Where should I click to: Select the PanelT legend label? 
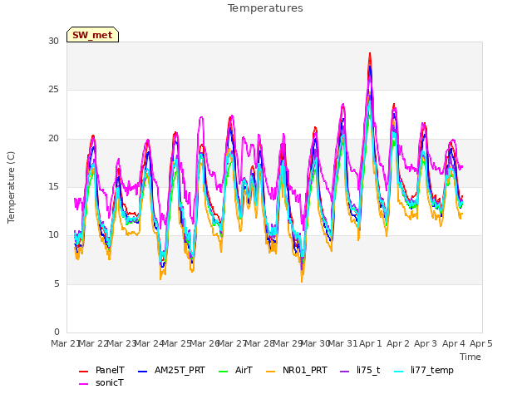110,370
